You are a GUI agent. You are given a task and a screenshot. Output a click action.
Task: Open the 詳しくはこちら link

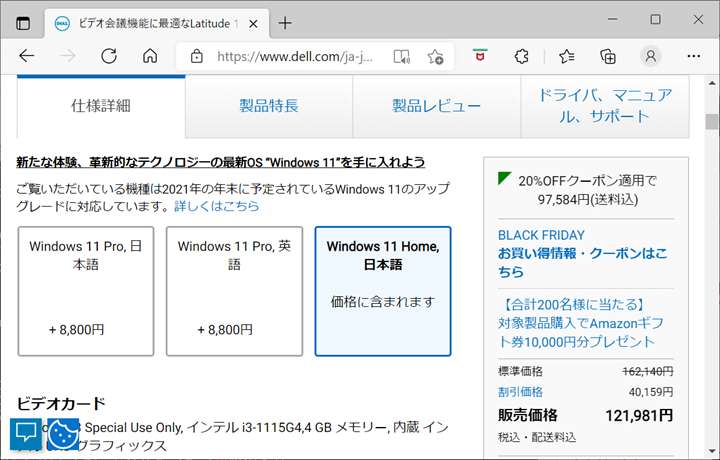coord(217,206)
